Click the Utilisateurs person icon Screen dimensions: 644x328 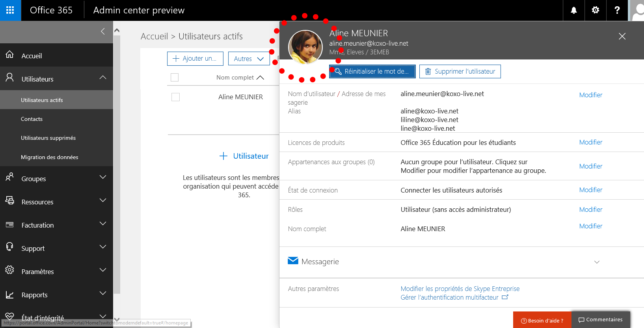[x=10, y=78]
